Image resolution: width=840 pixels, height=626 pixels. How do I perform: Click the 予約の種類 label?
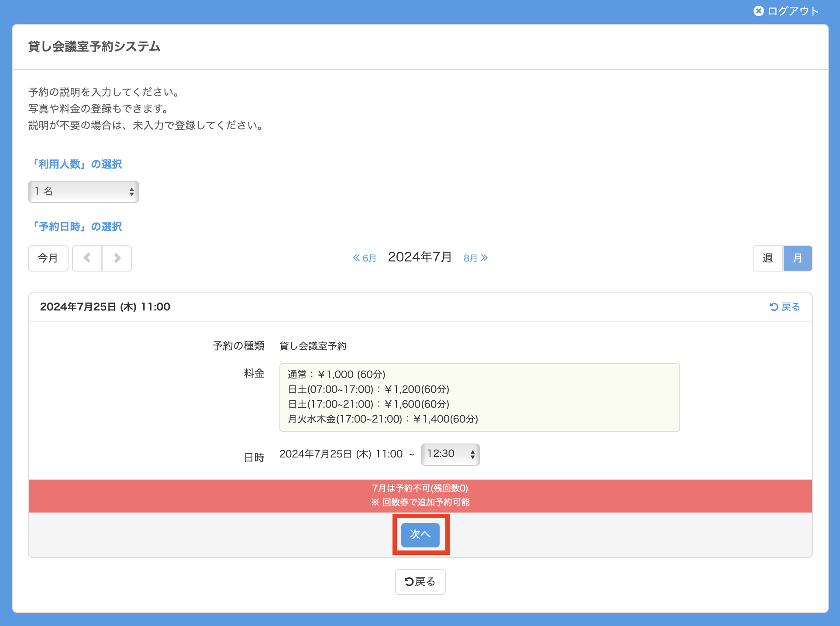pyautogui.click(x=238, y=346)
